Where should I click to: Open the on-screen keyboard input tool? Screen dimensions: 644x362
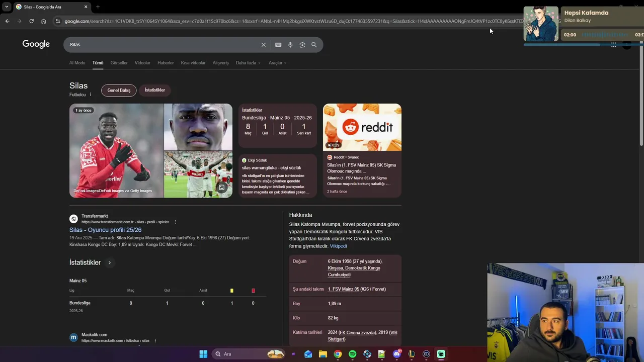click(278, 45)
